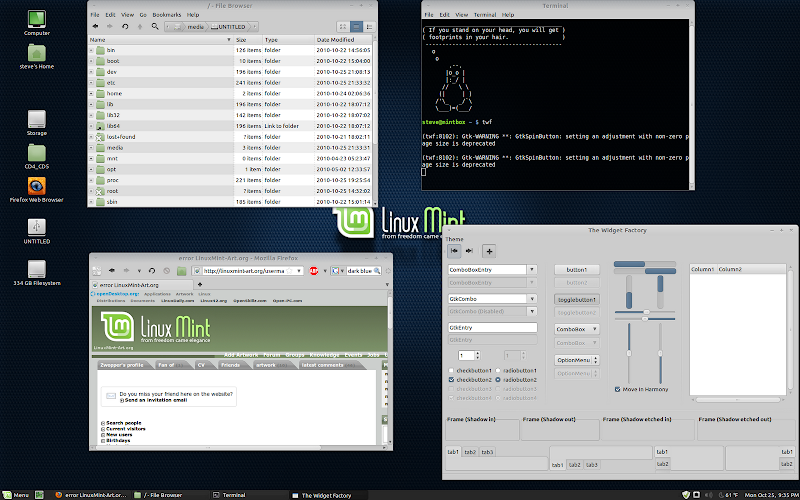Open the Computer desktop icon
800x500 pixels.
click(37, 19)
